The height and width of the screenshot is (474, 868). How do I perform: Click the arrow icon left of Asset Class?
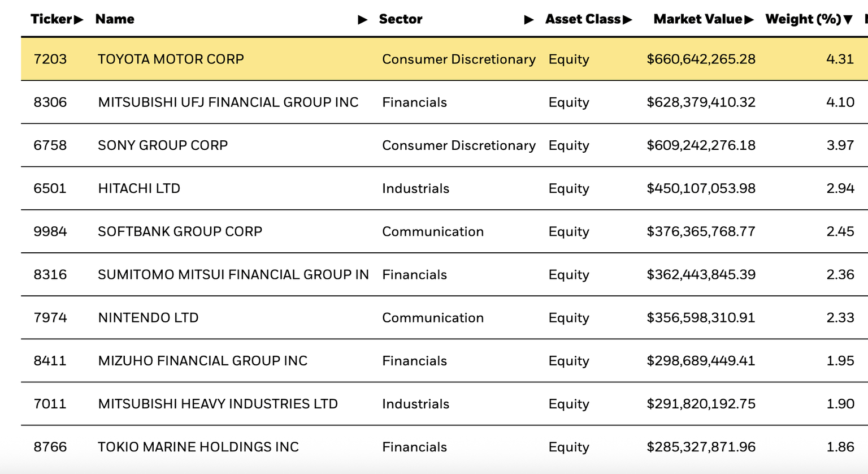pyautogui.click(x=529, y=19)
